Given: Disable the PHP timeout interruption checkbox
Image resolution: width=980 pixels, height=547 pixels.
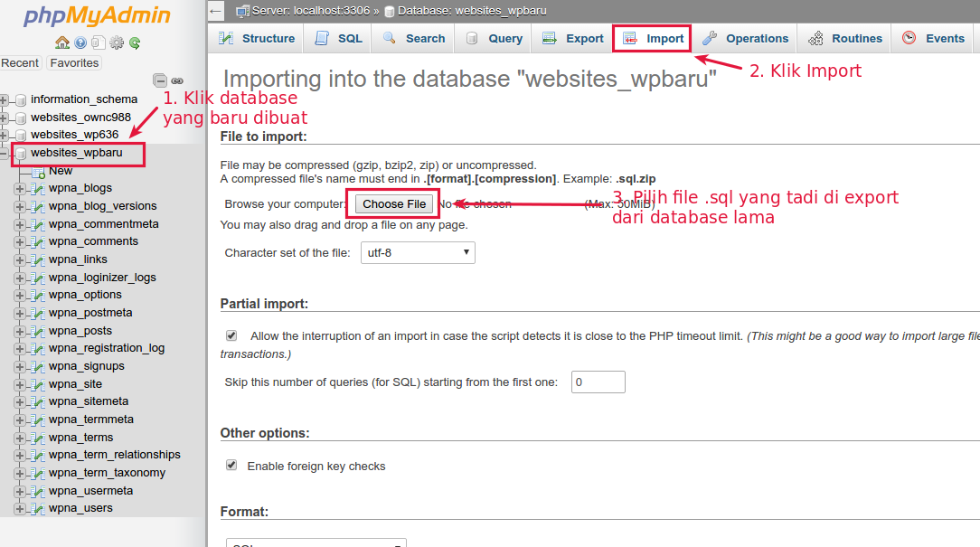Looking at the screenshot, I should tap(231, 335).
